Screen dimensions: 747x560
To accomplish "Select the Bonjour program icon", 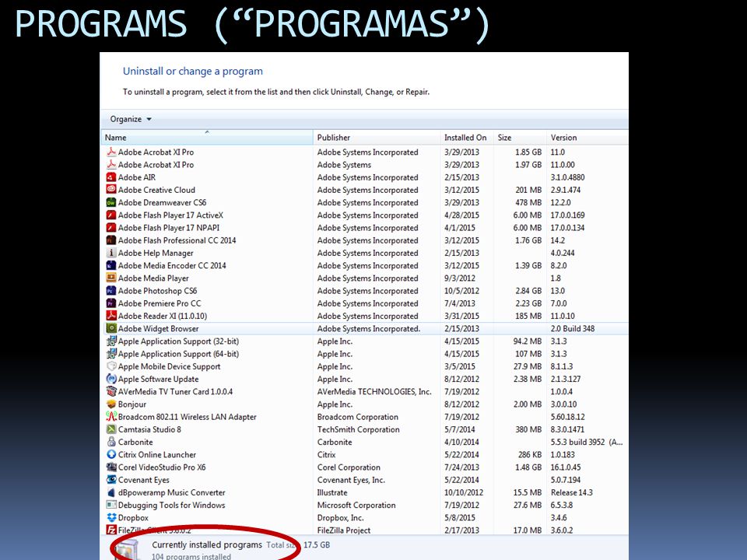I will pyautogui.click(x=111, y=404).
